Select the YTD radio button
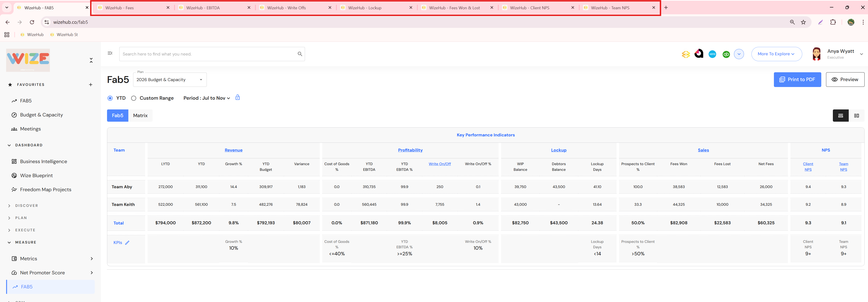This screenshot has height=302, width=868. (110, 98)
